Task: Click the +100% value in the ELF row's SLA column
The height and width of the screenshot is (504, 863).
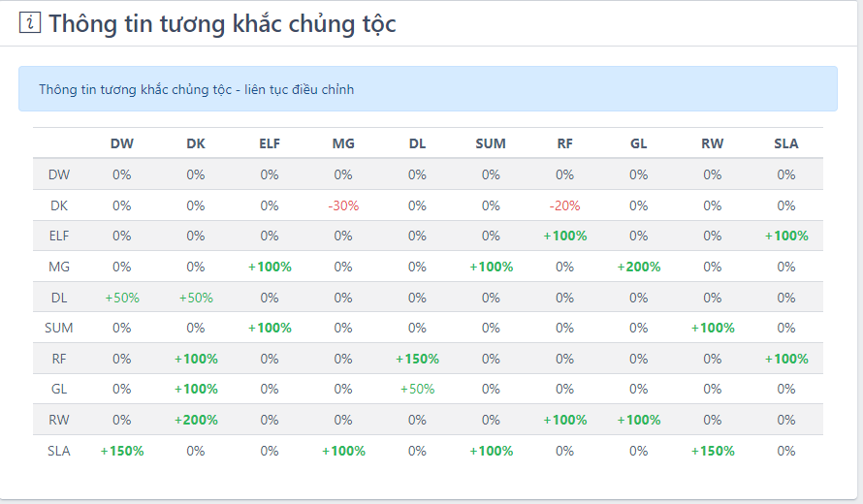Action: (x=786, y=236)
